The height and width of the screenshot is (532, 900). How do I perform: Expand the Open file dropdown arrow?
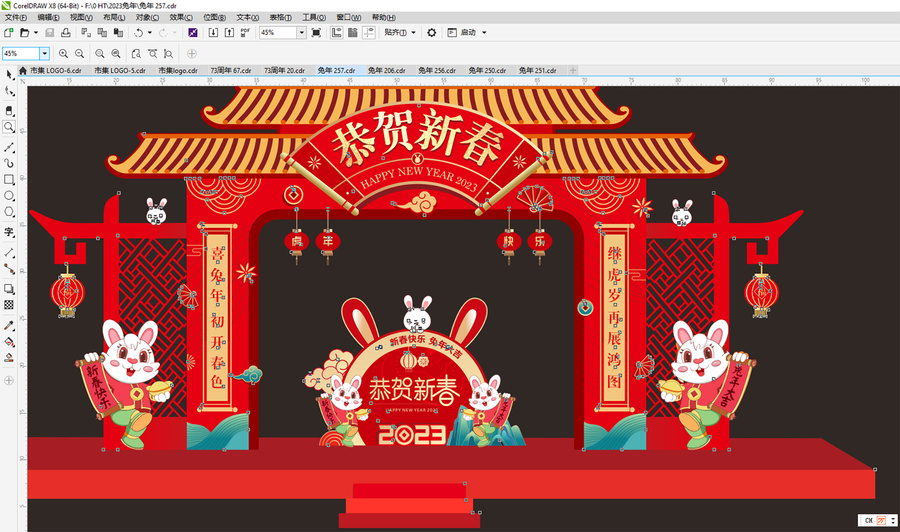tap(36, 33)
